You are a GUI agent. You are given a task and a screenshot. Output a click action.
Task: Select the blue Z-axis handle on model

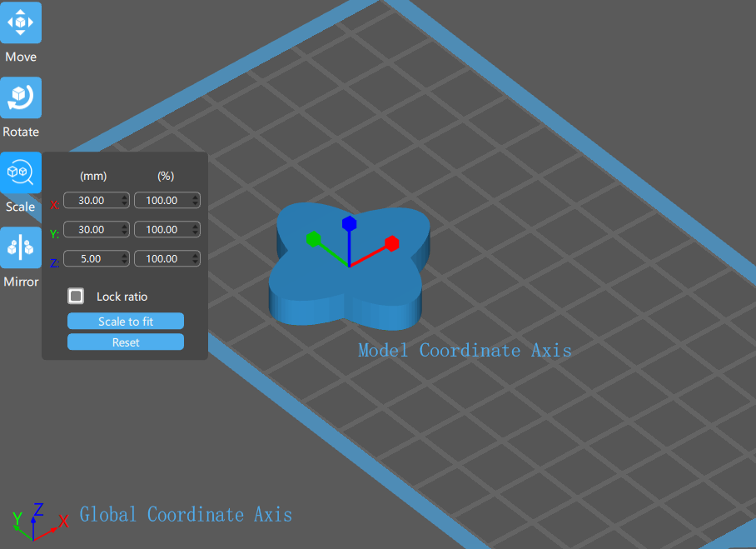coord(350,223)
